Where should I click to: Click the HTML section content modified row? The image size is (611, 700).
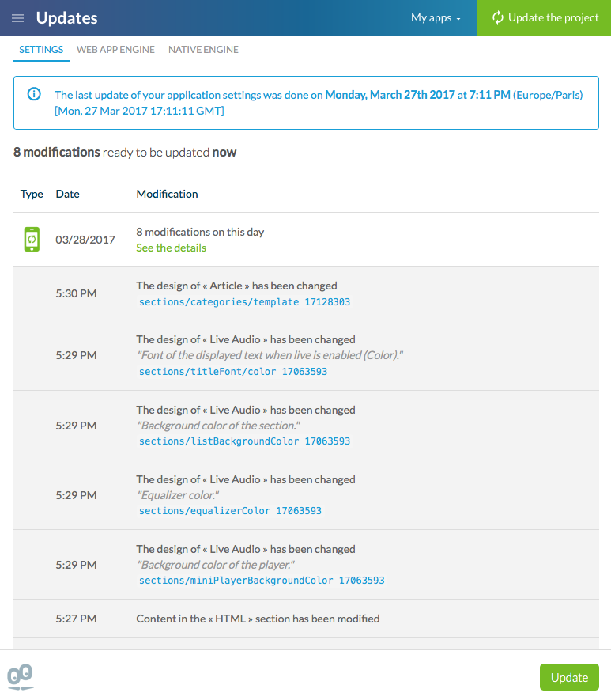[258, 619]
